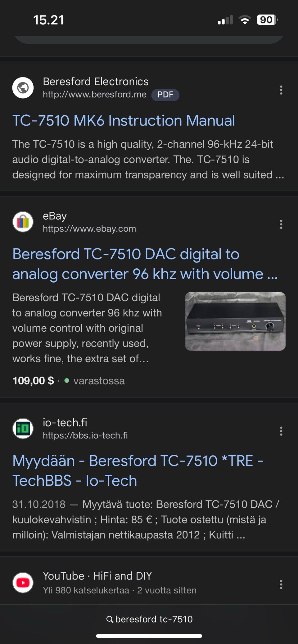Tap the eBay DAC product thumbnail
Viewport: 298px width, 644px height.
(235, 321)
